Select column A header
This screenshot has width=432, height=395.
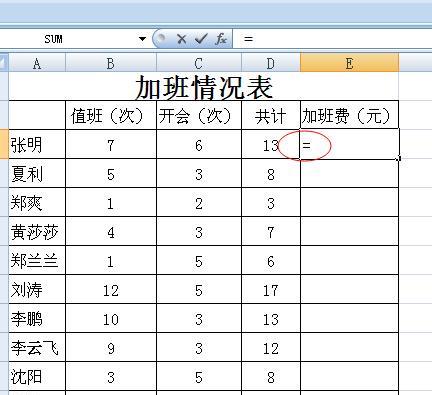point(37,63)
